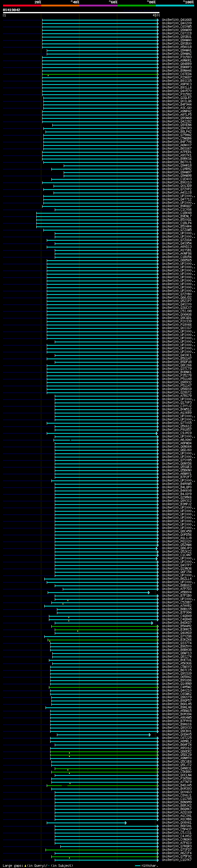Screen dimensions: 197x868
Task: Click the green alignment bar for C6TED4
Action: tap(100, 74)
